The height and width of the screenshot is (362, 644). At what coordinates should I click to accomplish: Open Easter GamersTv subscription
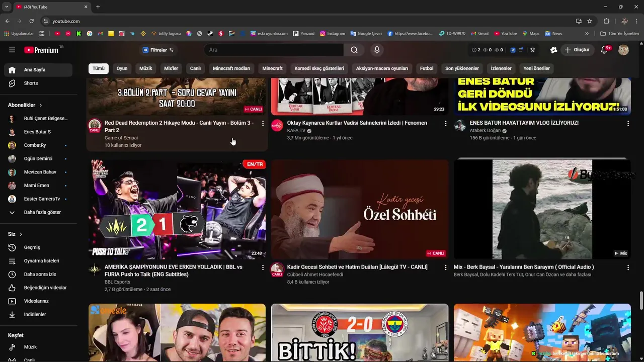[x=38, y=199]
